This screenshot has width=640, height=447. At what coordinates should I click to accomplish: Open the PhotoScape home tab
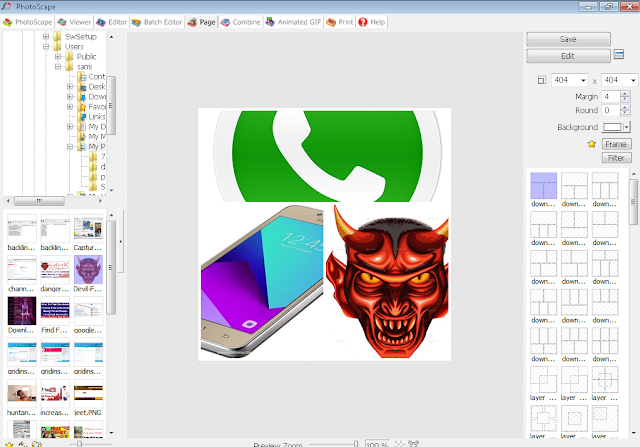click(27, 22)
